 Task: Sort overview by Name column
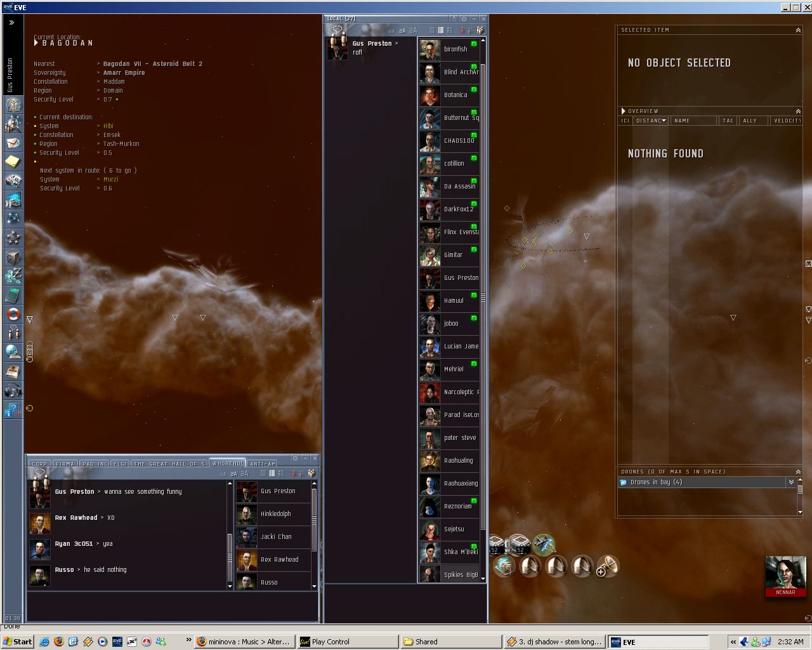pyautogui.click(x=693, y=121)
